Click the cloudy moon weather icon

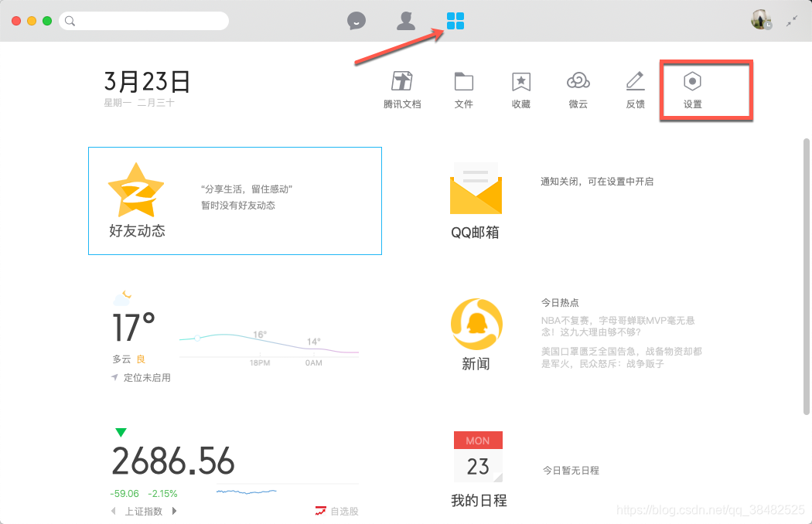point(122,298)
